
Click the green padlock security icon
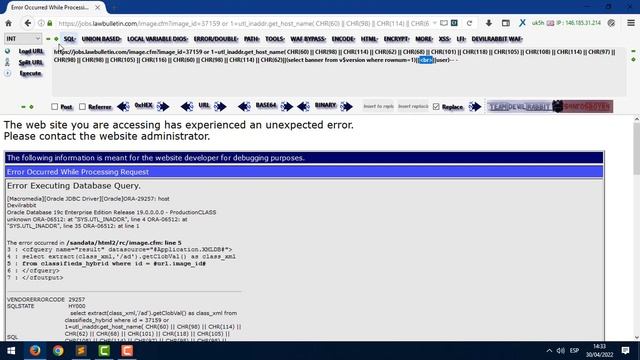tap(50, 23)
